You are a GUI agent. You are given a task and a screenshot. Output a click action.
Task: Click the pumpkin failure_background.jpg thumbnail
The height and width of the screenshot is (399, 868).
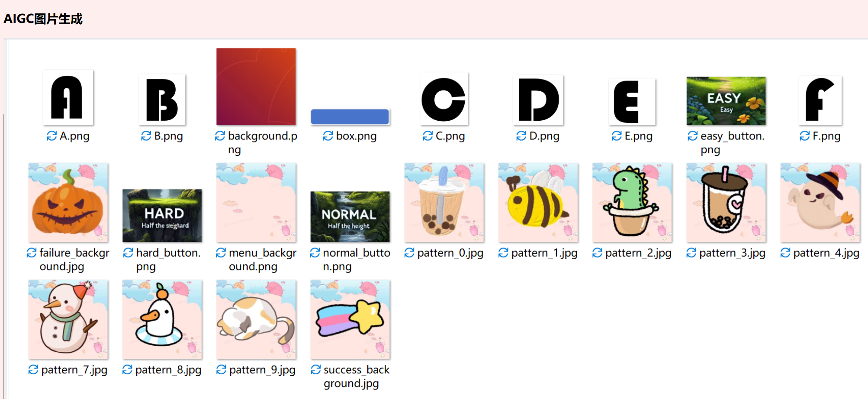pyautogui.click(x=68, y=203)
